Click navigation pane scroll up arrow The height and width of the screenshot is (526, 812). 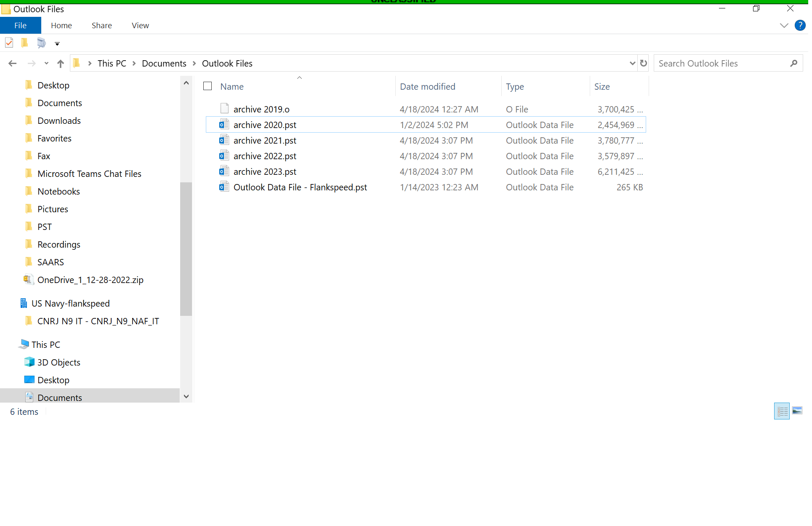point(187,83)
